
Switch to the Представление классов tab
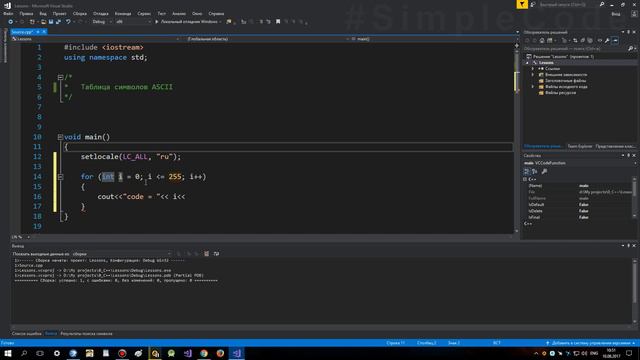(x=615, y=146)
